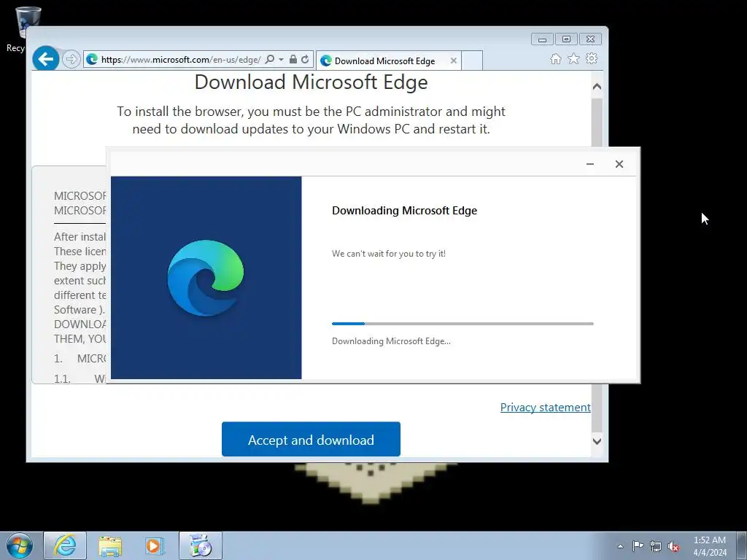Click the 'We can't wait' message text

pyautogui.click(x=389, y=253)
